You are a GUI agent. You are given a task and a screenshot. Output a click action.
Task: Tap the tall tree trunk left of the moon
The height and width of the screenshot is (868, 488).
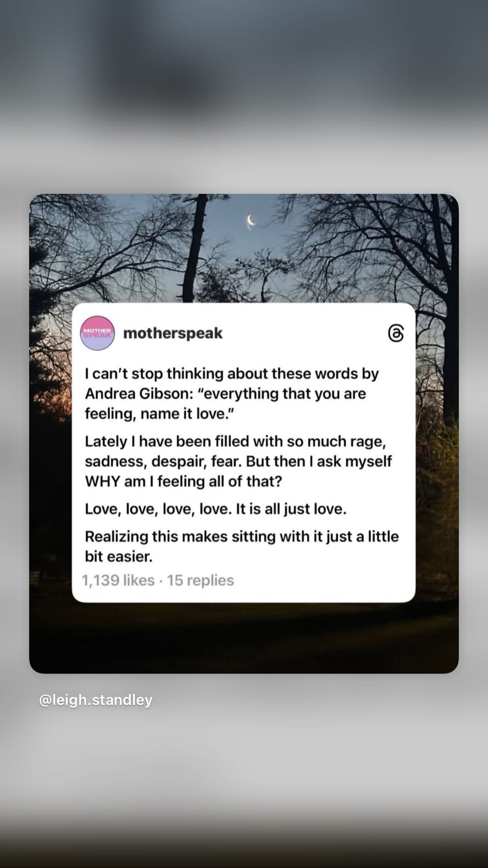[x=194, y=247]
